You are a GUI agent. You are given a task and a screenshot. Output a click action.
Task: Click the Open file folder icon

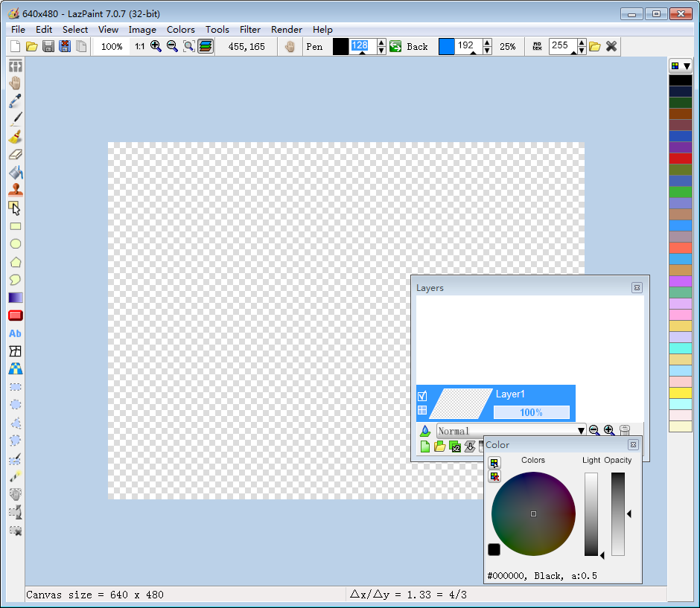pyautogui.click(x=32, y=46)
